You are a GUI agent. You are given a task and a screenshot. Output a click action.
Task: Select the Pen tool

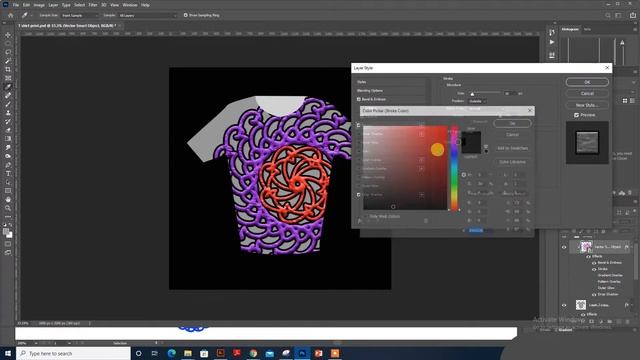click(8, 165)
